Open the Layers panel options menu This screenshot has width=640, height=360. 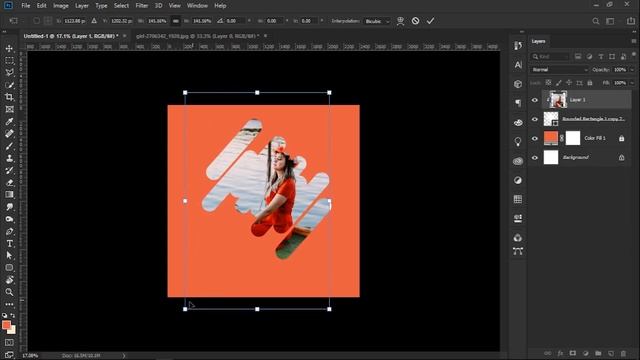tap(633, 41)
